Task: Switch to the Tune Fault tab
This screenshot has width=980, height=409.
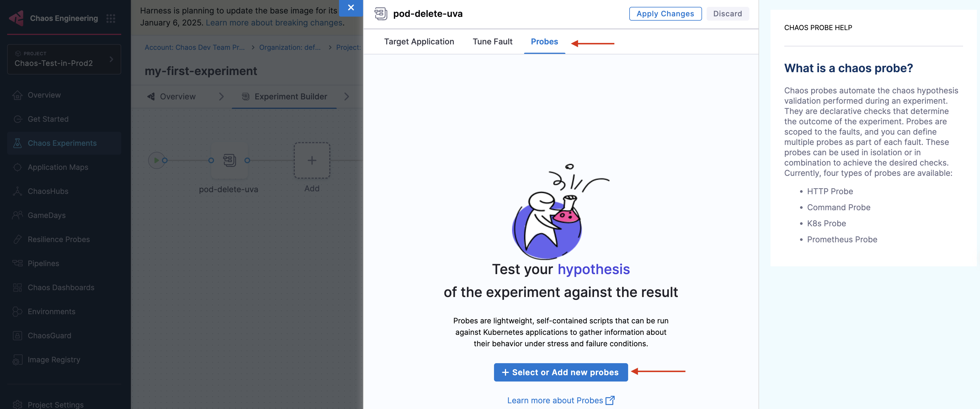Action: [x=492, y=42]
